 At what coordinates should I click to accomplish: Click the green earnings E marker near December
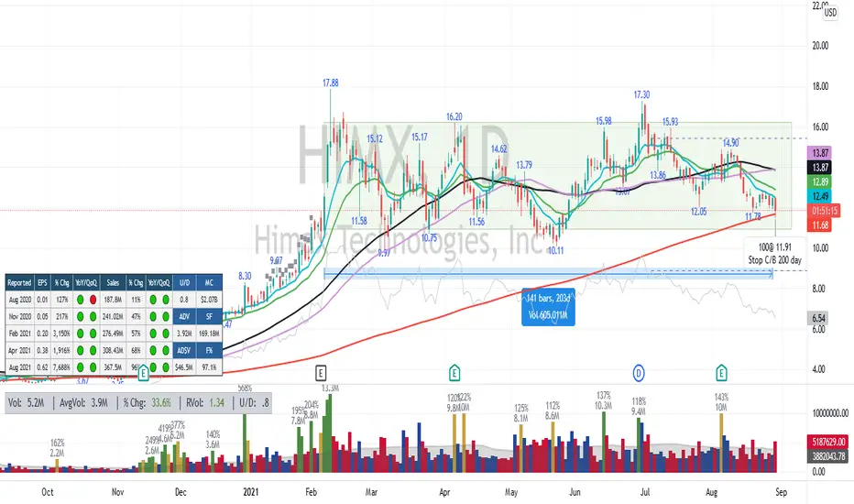click(x=143, y=373)
